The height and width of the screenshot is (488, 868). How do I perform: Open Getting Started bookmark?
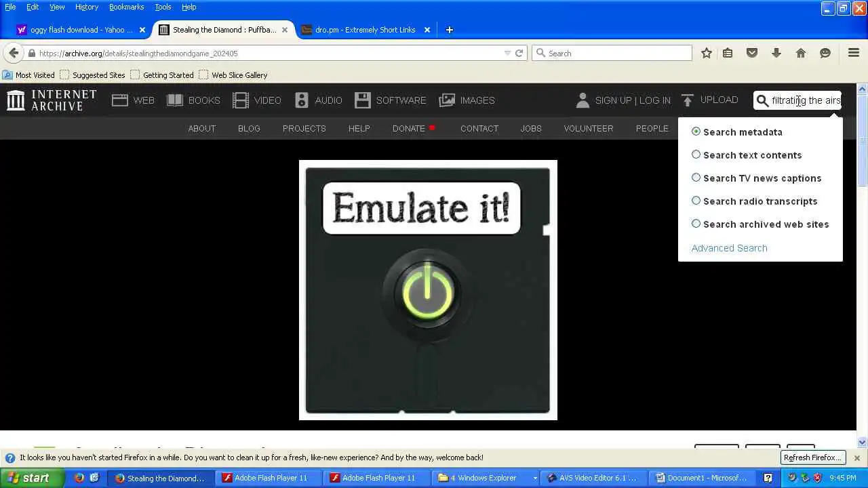pyautogui.click(x=162, y=75)
